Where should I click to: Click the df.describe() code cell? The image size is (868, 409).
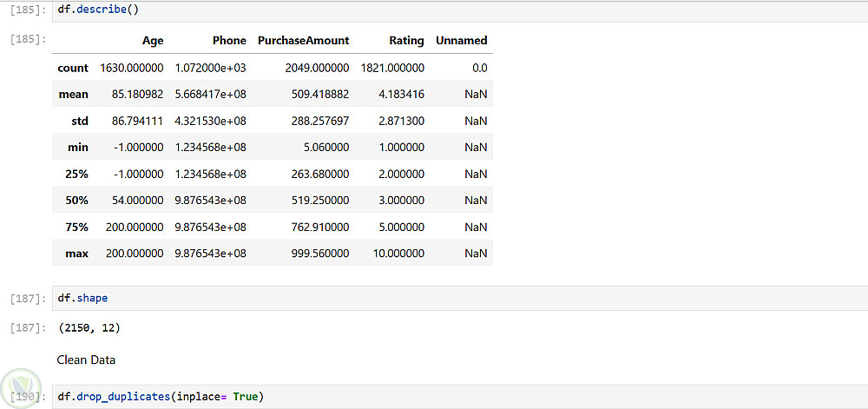click(x=460, y=10)
